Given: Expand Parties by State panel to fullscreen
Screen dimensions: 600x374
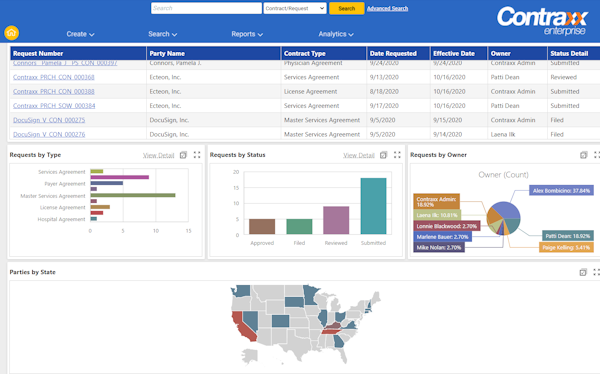Looking at the screenshot, I should [x=597, y=272].
